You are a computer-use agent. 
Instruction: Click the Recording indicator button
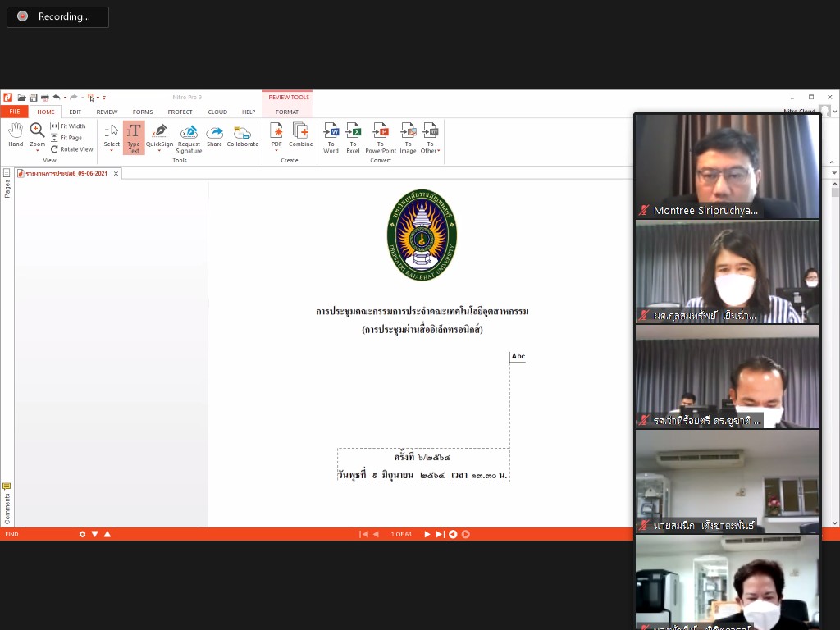tap(57, 16)
